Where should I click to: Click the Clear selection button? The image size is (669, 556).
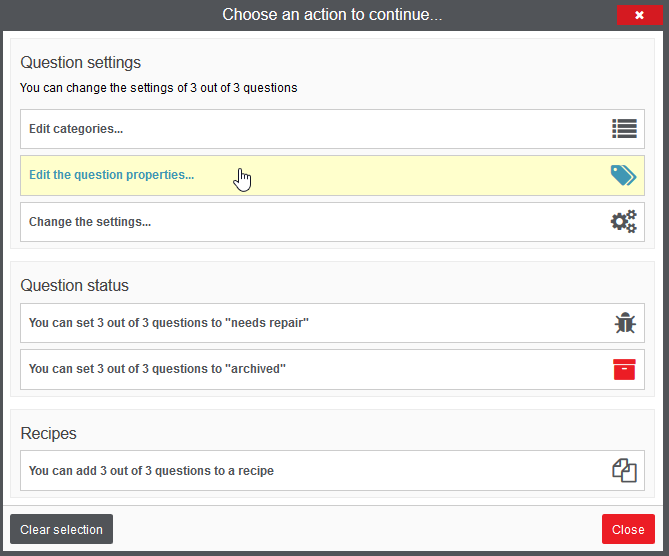[x=61, y=529]
